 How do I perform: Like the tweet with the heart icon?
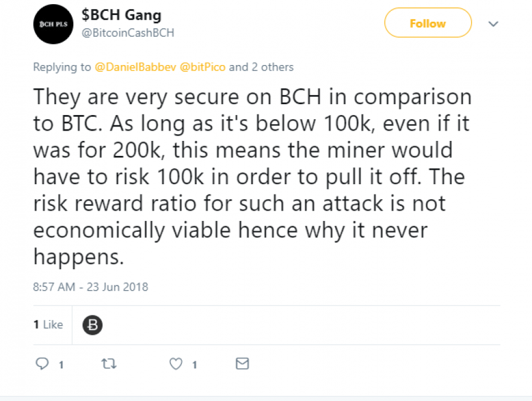pos(176,364)
